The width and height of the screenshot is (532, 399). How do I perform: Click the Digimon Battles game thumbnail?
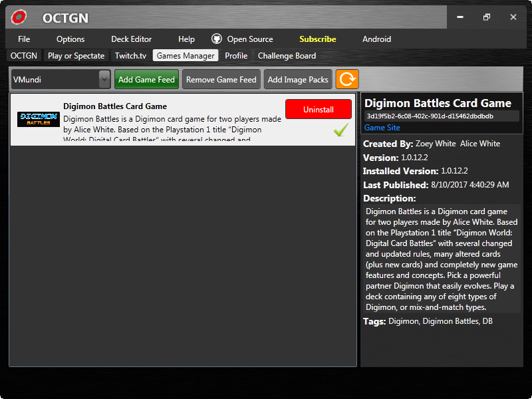[39, 119]
